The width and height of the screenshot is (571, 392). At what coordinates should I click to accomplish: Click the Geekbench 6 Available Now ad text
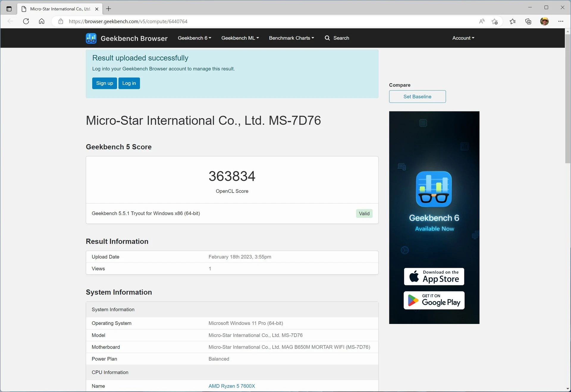(434, 223)
